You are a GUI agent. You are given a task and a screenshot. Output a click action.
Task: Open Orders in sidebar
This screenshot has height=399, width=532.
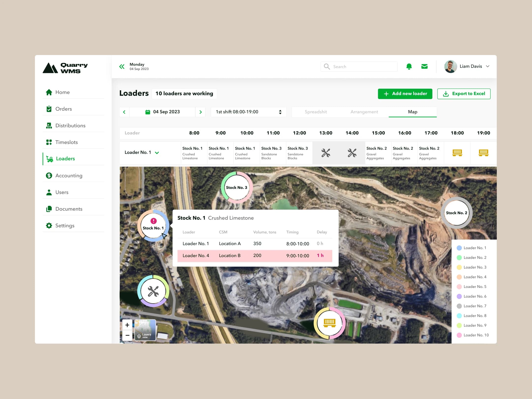tap(73, 109)
